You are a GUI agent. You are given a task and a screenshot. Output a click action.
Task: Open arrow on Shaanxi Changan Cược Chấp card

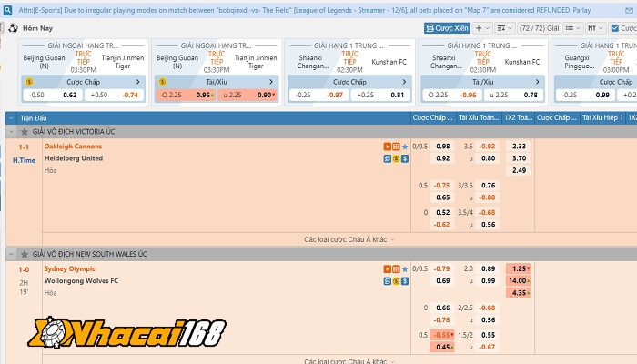pyautogui.click(x=404, y=82)
